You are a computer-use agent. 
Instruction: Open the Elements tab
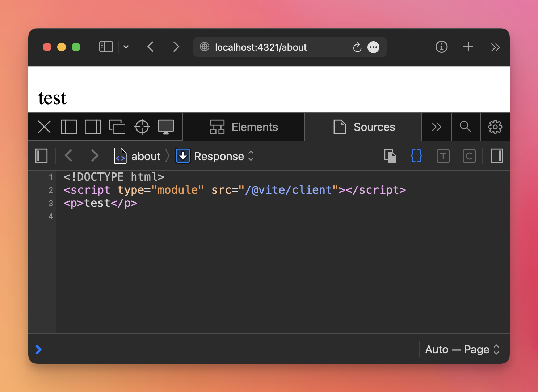click(244, 127)
